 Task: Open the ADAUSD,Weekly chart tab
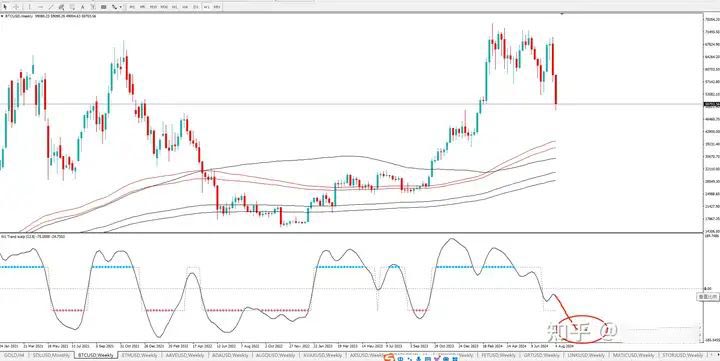pos(230,355)
